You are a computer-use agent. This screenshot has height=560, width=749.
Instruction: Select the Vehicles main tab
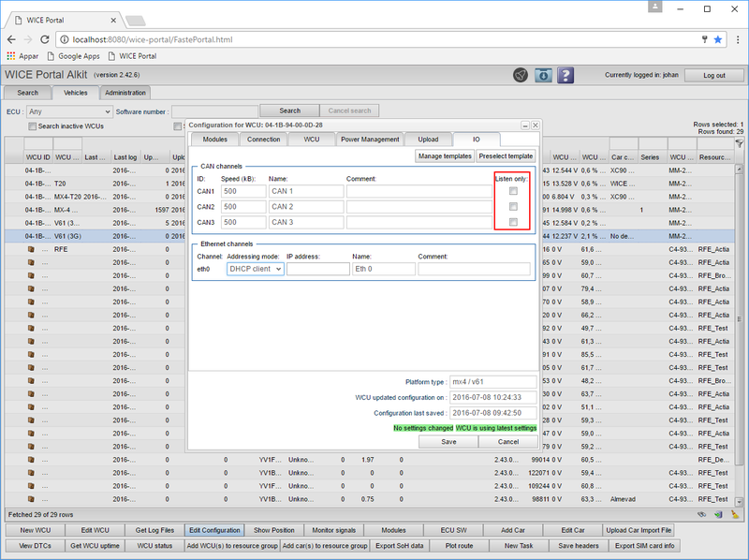pyautogui.click(x=76, y=93)
